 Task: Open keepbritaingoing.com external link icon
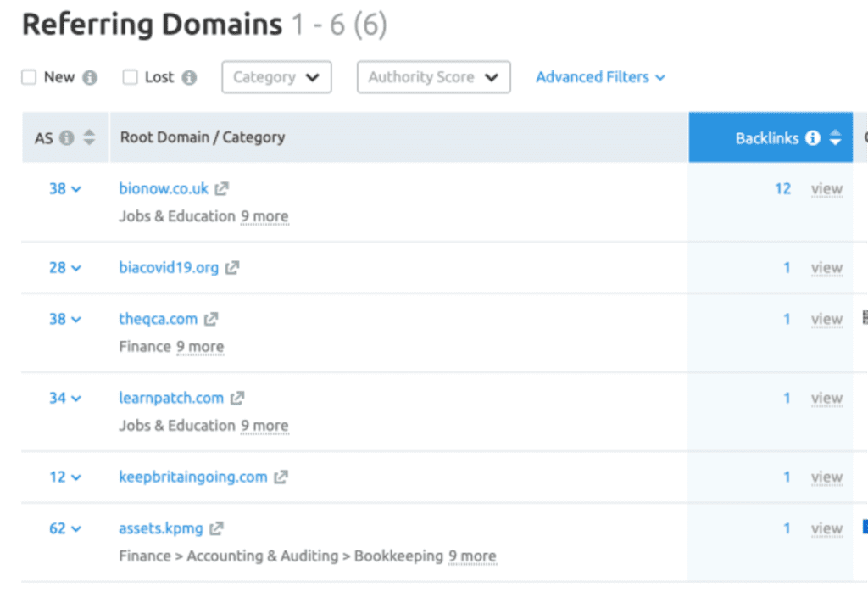click(281, 477)
